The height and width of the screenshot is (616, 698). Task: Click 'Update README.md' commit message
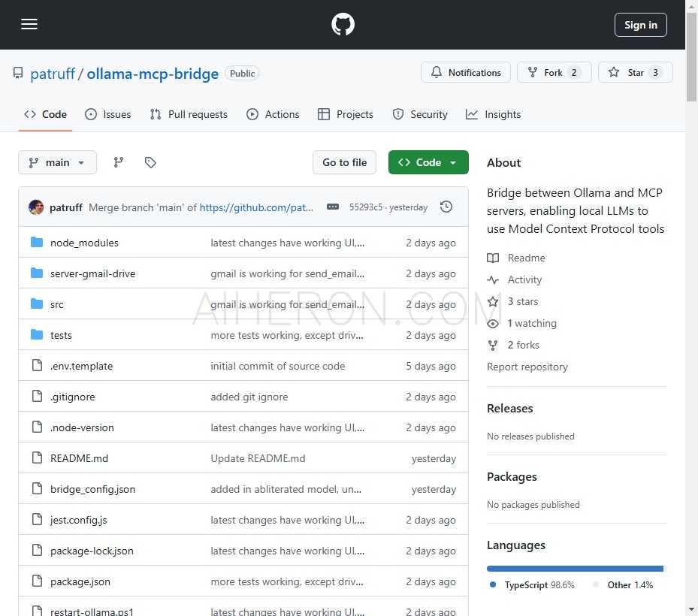click(x=258, y=458)
